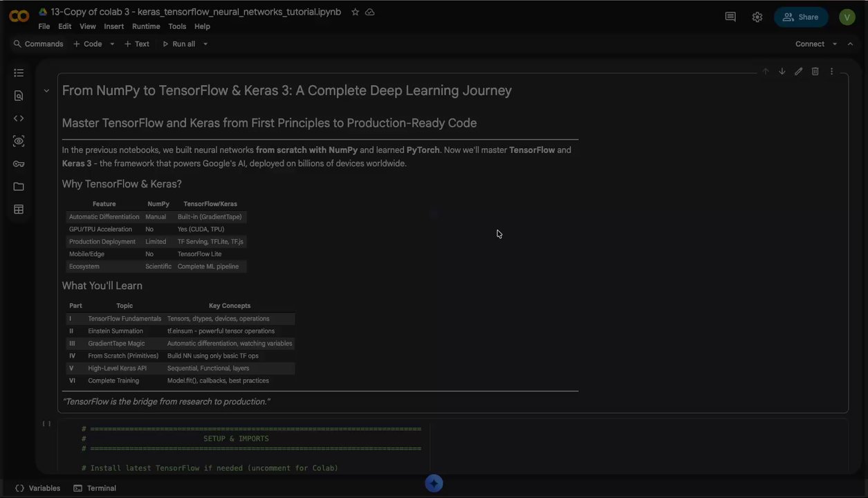Open Code cell options dropdown arrow
This screenshot has height=498, width=868.
(x=112, y=44)
